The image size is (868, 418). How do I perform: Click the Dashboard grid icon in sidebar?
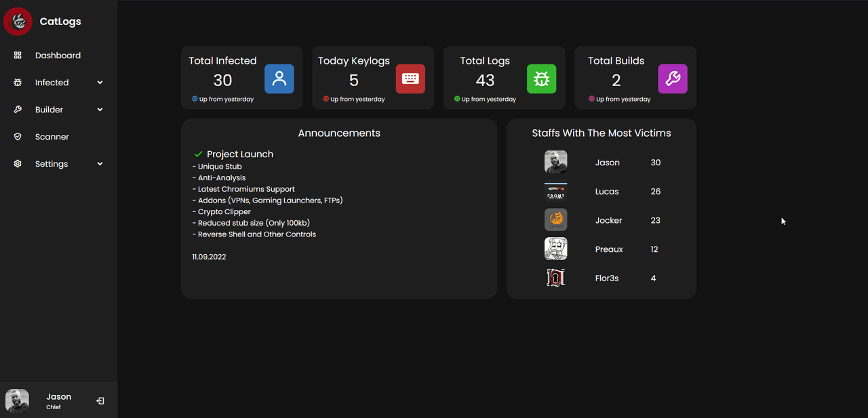pyautogui.click(x=18, y=56)
